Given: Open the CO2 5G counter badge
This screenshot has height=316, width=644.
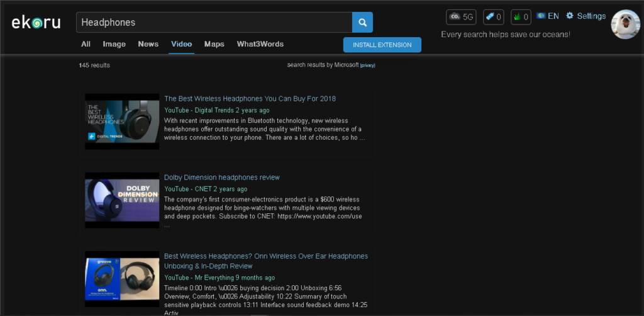Looking at the screenshot, I should (461, 17).
